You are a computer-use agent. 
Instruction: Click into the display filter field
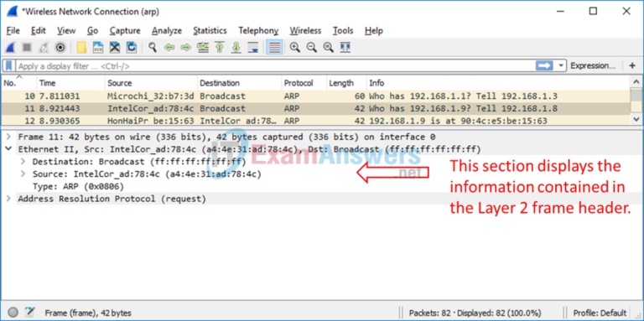pyautogui.click(x=275, y=65)
